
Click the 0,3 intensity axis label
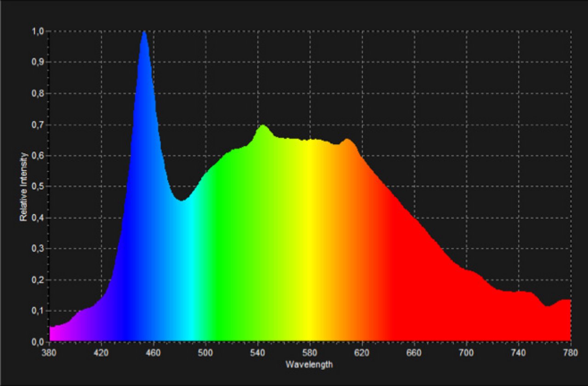tap(38, 249)
